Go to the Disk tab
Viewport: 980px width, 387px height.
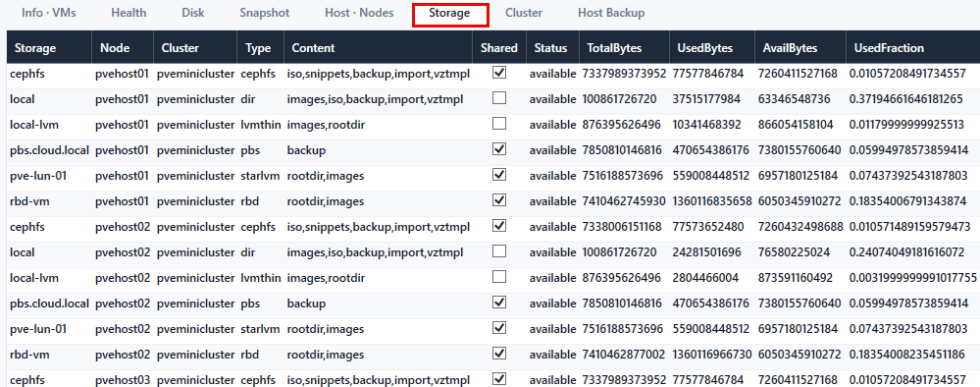[193, 13]
